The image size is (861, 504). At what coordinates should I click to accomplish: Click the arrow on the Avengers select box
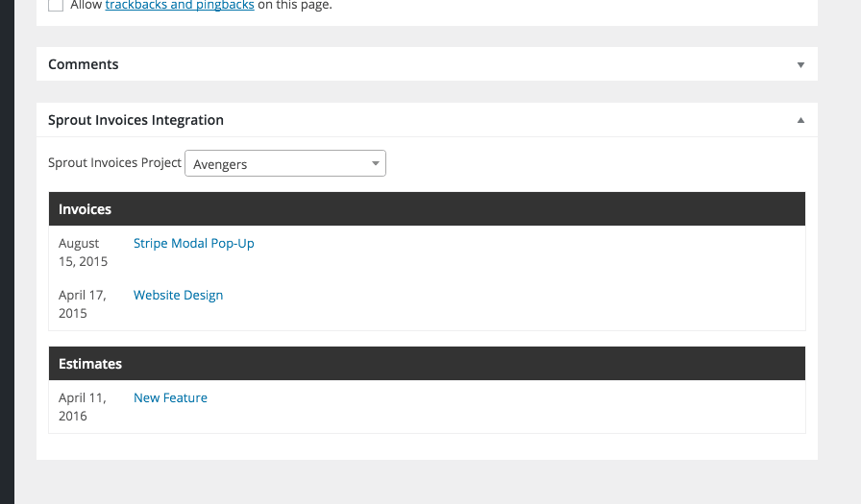click(x=375, y=164)
